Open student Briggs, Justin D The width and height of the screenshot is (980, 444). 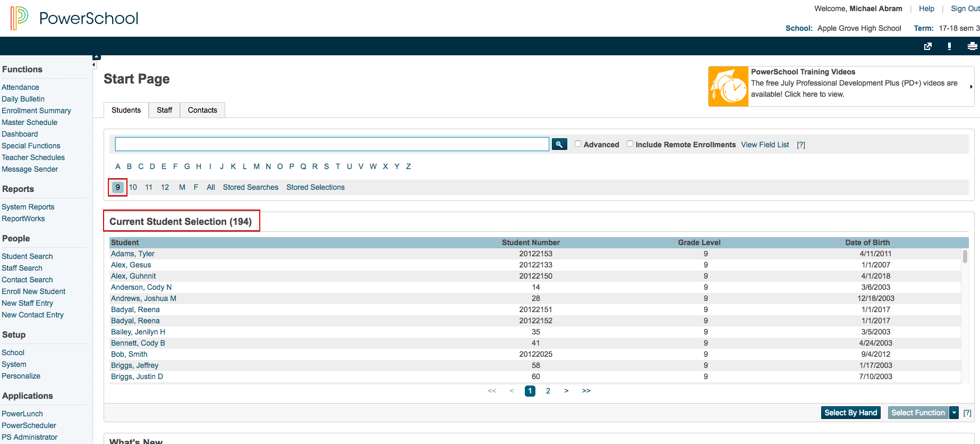[x=137, y=376]
